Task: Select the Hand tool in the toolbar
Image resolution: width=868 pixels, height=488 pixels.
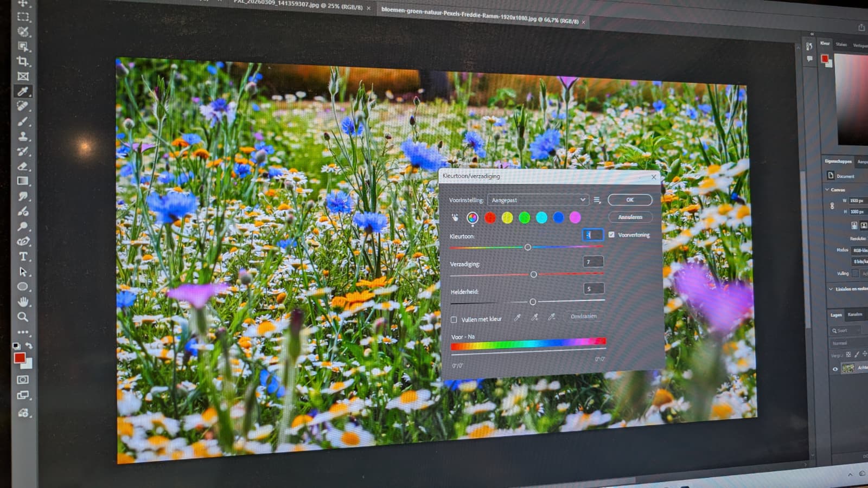Action: click(x=24, y=300)
